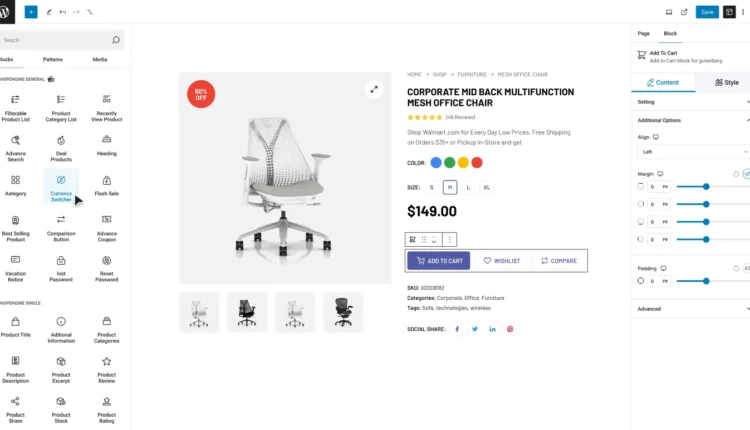Insert the Product Review star block
The height and width of the screenshot is (430, 750).
[106, 369]
